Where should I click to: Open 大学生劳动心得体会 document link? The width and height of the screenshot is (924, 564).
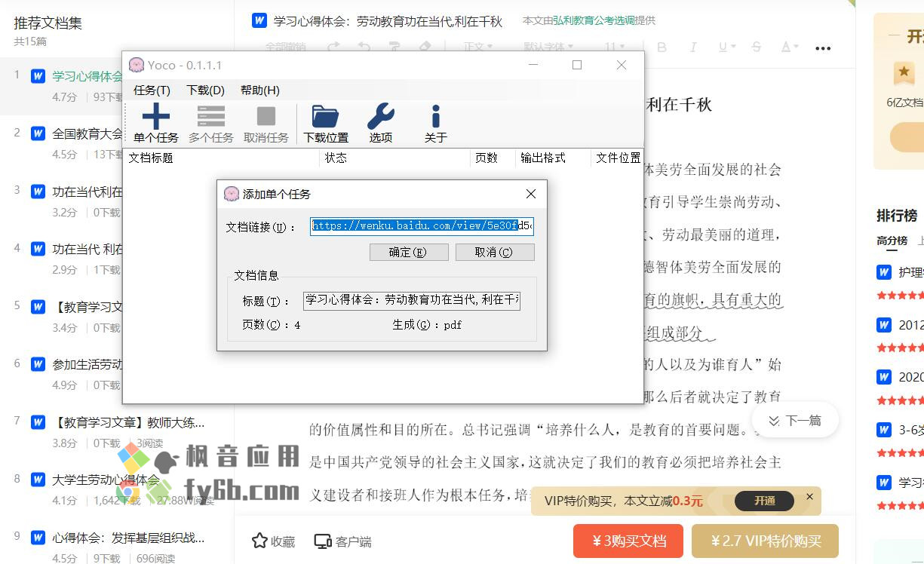click(106, 480)
